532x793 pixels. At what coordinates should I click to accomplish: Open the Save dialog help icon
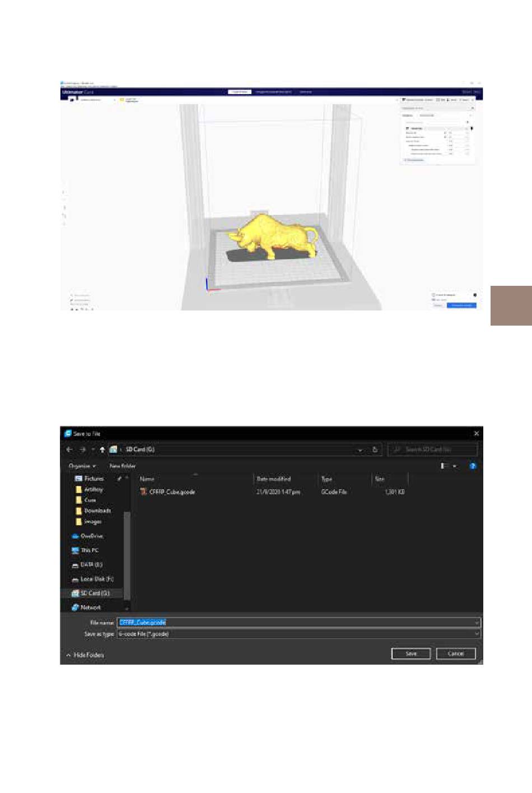pos(473,466)
